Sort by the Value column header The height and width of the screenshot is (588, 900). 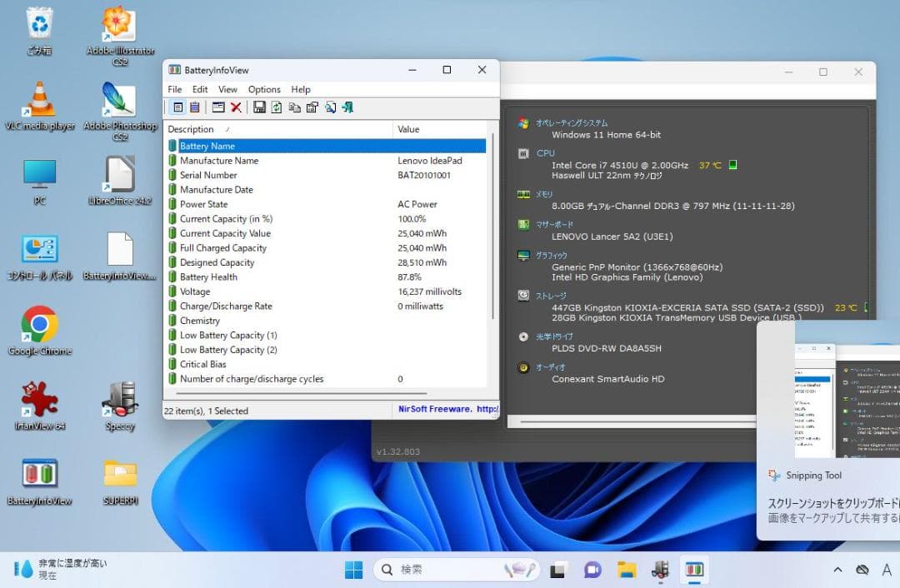tap(439, 129)
